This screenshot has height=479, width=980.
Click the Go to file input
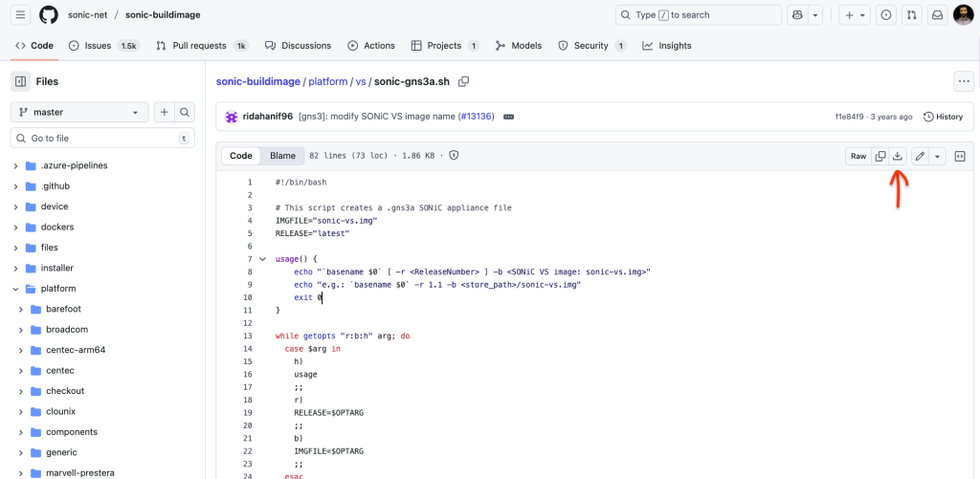click(x=102, y=139)
